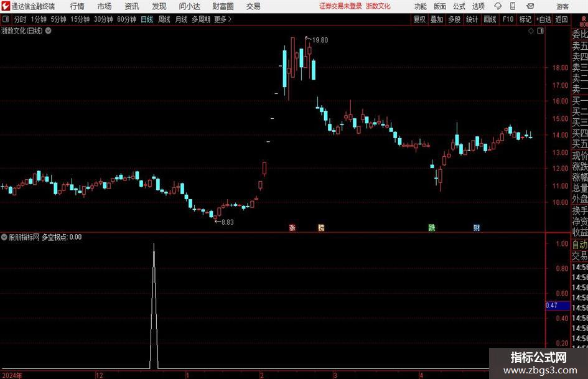Expand the 浙数文化(日线) chart title dropdown

click(x=49, y=30)
